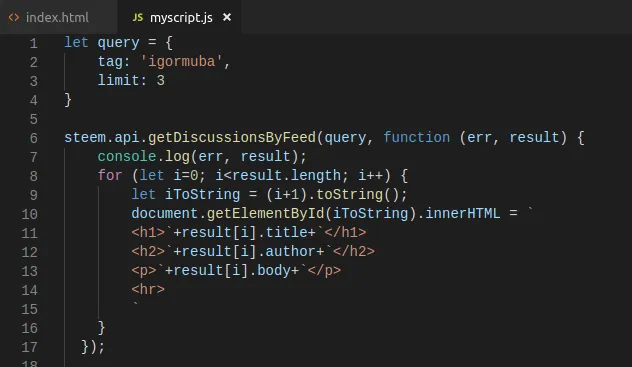This screenshot has height=367, width=632.
Task: Switch to the index.html tab
Action: [58, 17]
